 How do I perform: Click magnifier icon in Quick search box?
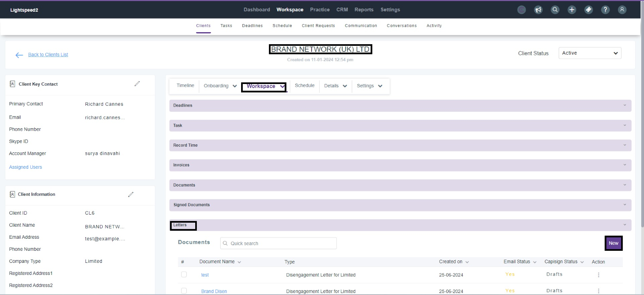pyautogui.click(x=225, y=244)
